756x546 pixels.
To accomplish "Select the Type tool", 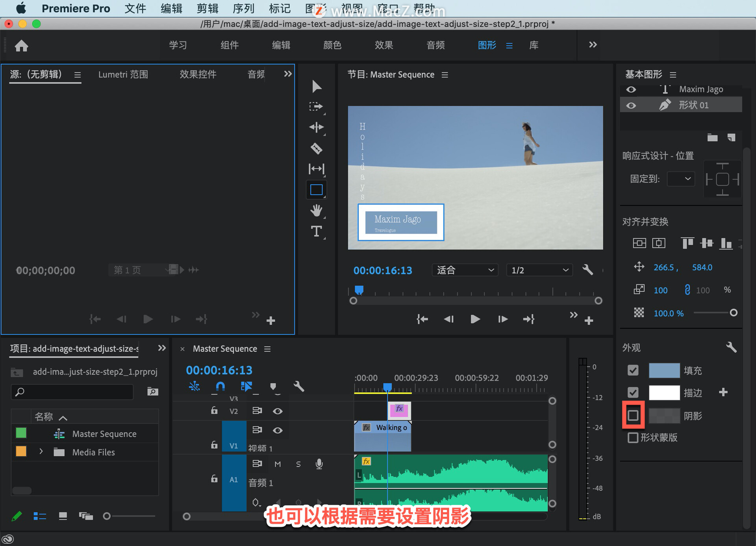I will pyautogui.click(x=316, y=231).
